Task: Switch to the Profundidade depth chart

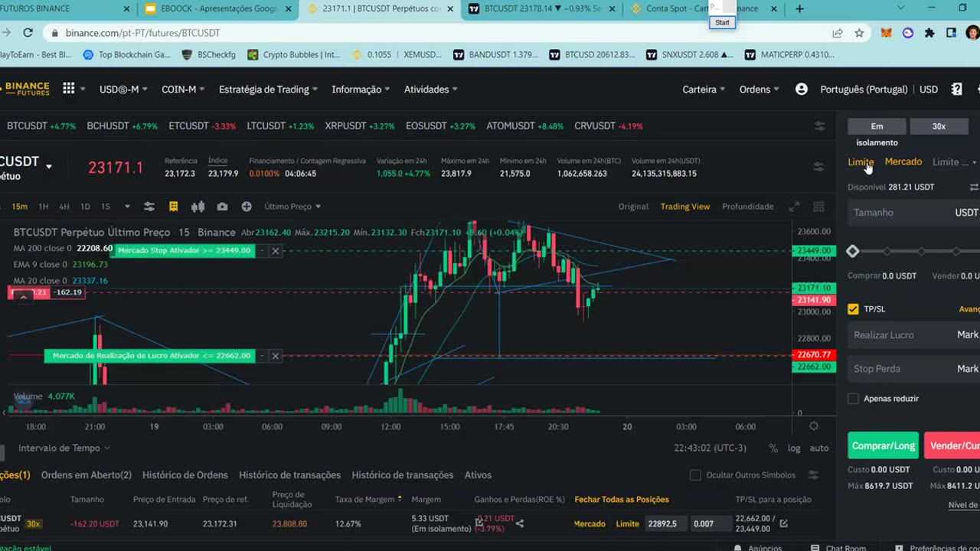Action: coord(747,207)
